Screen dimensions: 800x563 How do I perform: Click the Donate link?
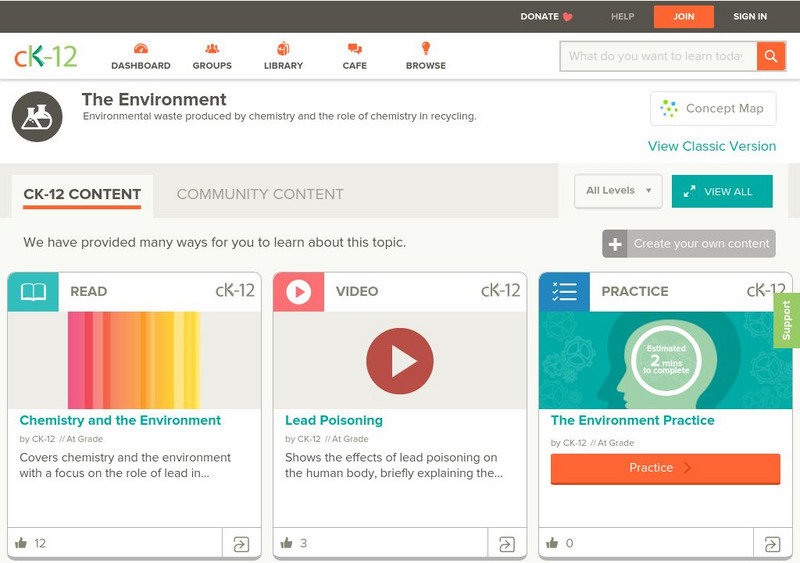(x=539, y=17)
